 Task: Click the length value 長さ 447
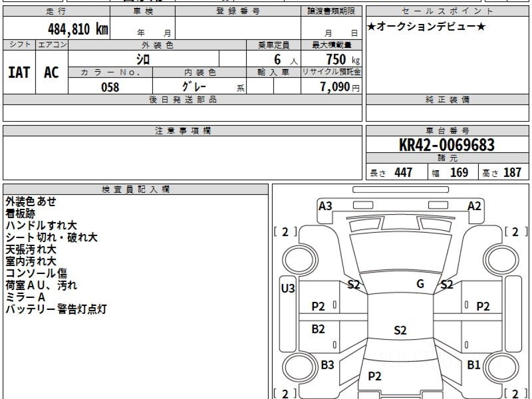pos(391,172)
